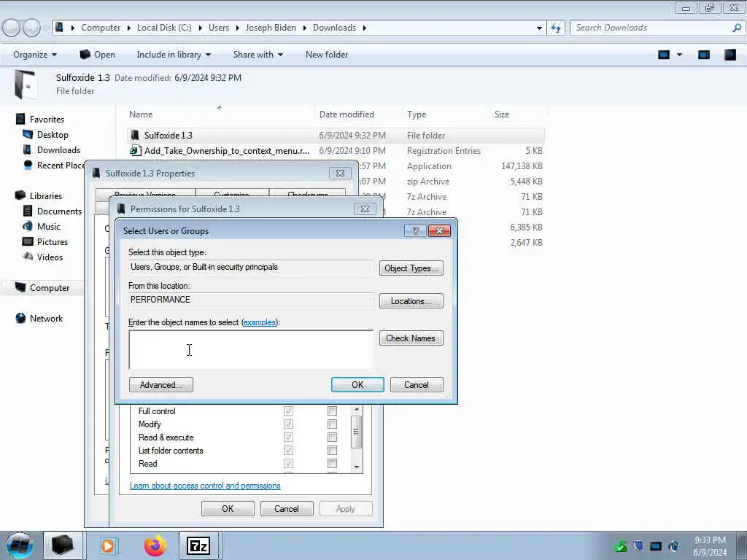Toggle Allow checkbox for Read & execute
The width and height of the screenshot is (747, 560).
(x=288, y=437)
